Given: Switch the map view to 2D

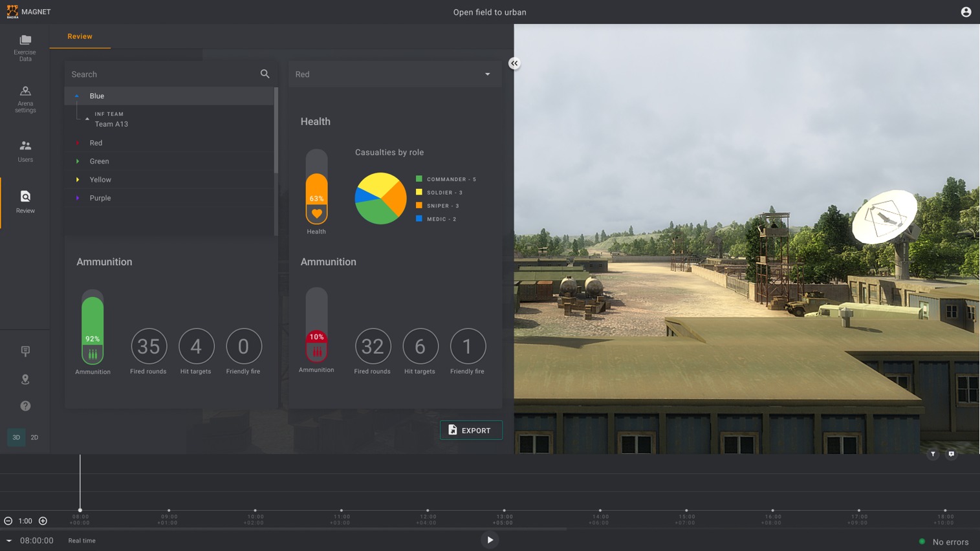Looking at the screenshot, I should (x=34, y=437).
